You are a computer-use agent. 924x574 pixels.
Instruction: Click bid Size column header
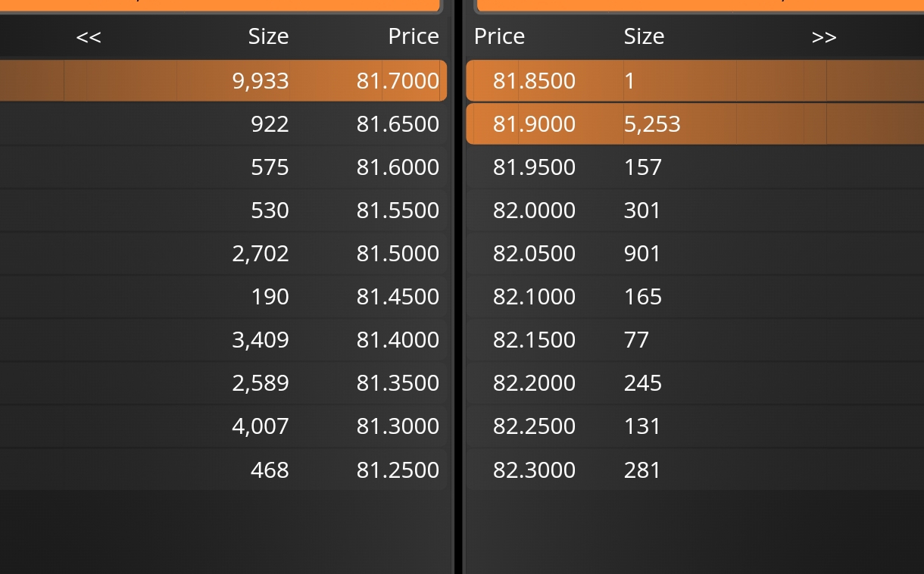pyautogui.click(x=268, y=36)
